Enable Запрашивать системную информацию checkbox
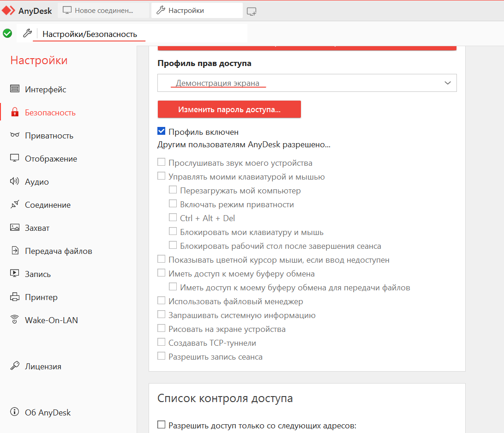This screenshot has width=504, height=433. 162,314
